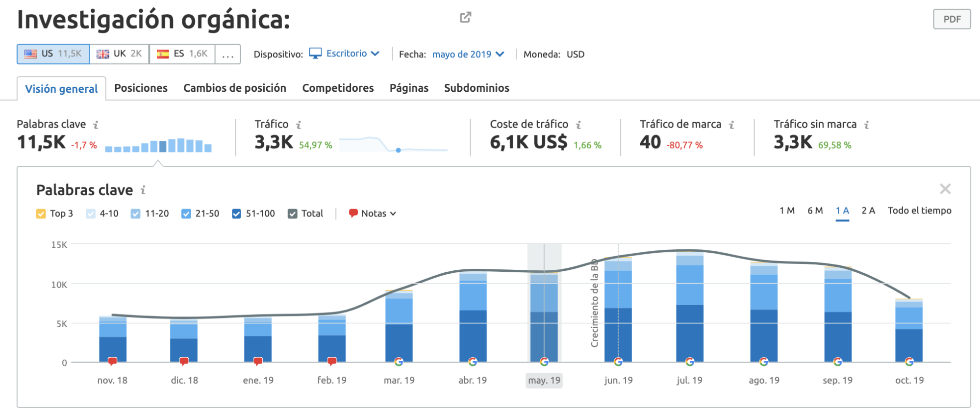Click the Tráfico sparkline trend chart
Viewport: 980px width, 419px height.
coord(393,144)
